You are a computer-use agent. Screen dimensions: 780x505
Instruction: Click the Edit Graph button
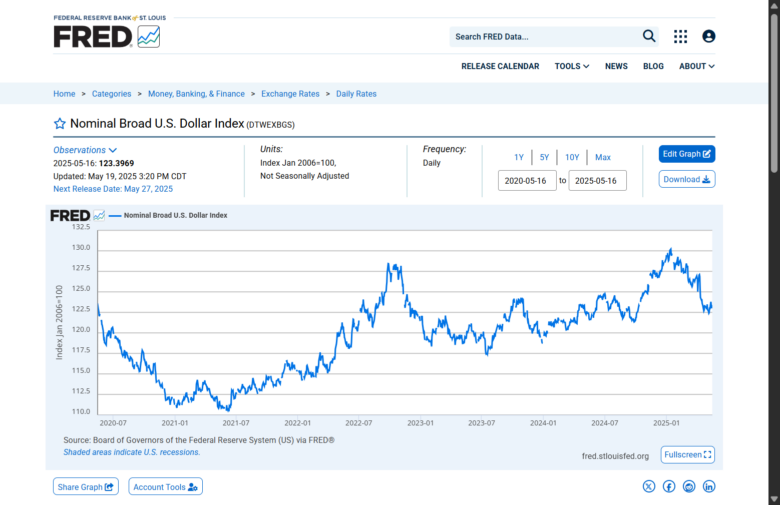687,154
